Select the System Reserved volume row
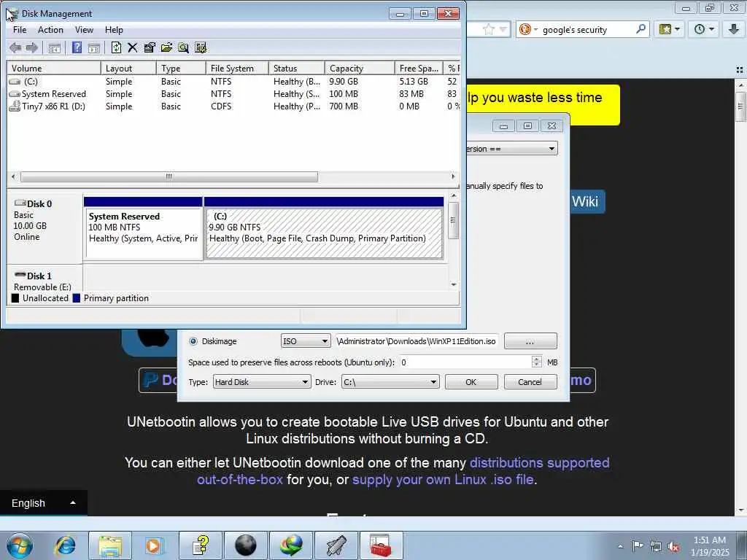Viewport: 747px width, 560px height. pos(233,94)
